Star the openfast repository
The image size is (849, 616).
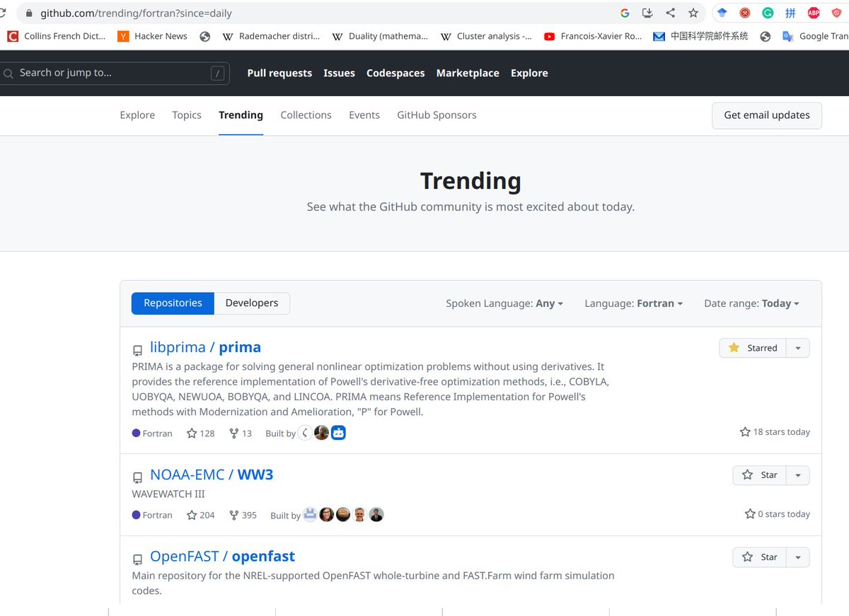pos(759,557)
